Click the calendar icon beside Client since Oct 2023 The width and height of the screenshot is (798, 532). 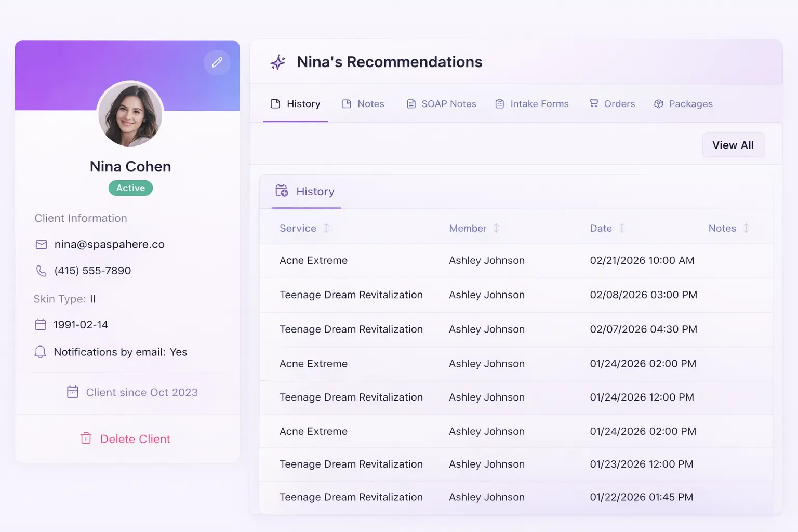click(x=72, y=392)
